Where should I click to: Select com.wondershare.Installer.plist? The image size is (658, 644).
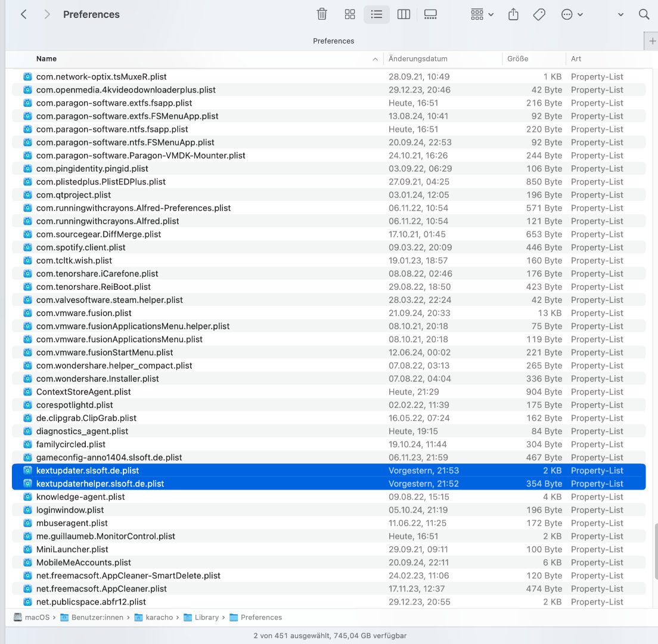[328, 379]
